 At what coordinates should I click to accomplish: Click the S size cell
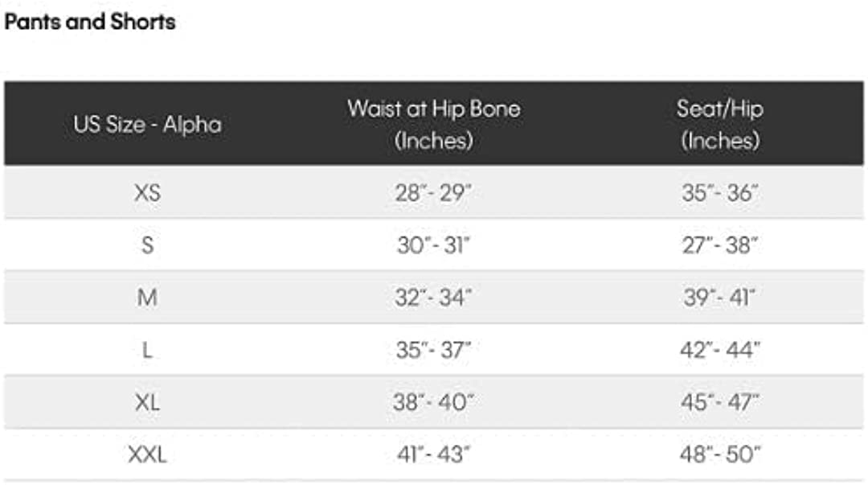148,245
